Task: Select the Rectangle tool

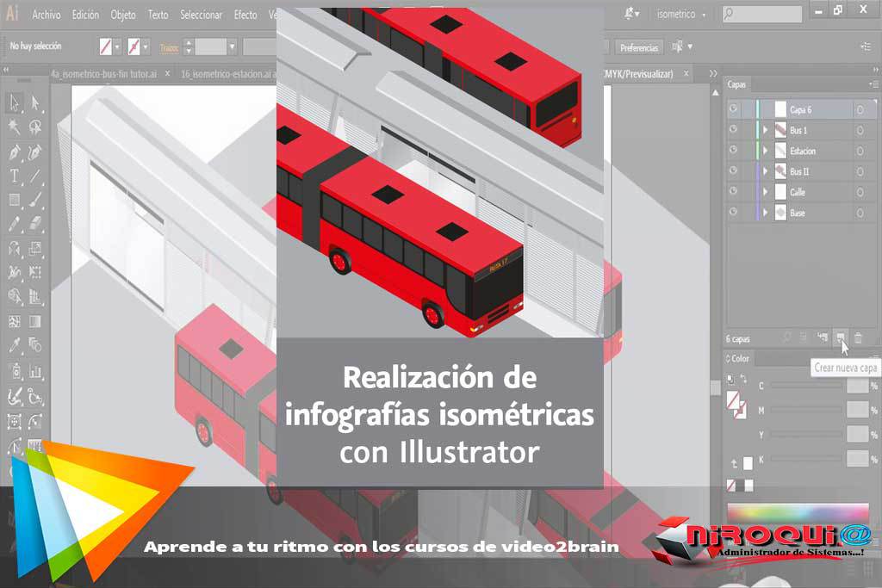Action: point(14,200)
